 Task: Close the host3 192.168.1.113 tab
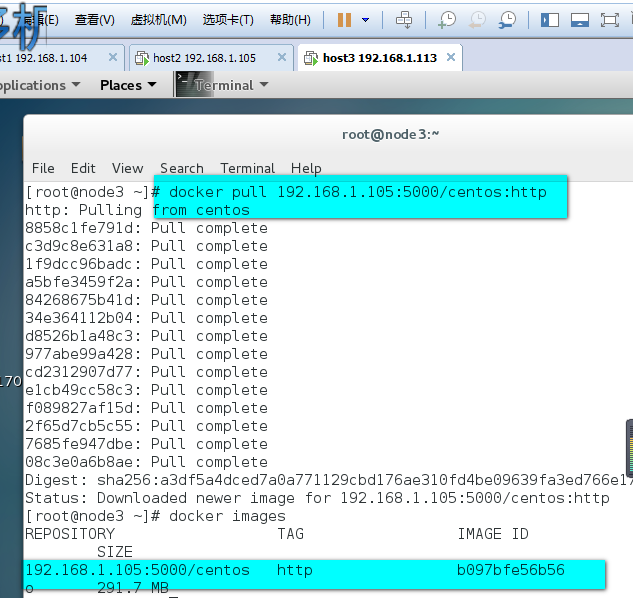[451, 57]
